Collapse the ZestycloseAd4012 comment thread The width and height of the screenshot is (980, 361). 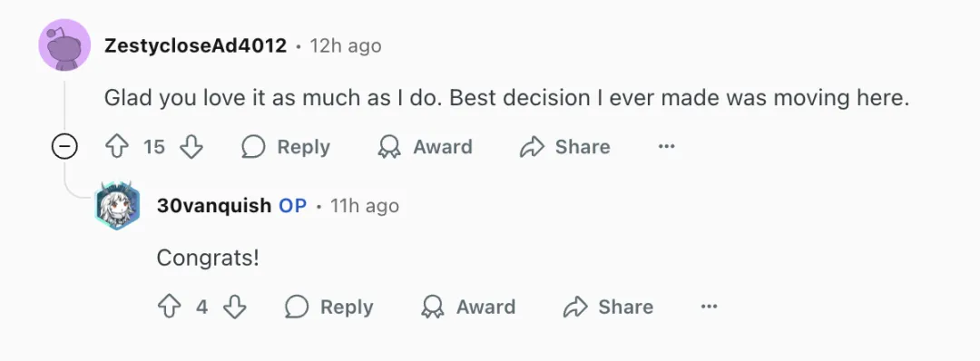tap(64, 147)
